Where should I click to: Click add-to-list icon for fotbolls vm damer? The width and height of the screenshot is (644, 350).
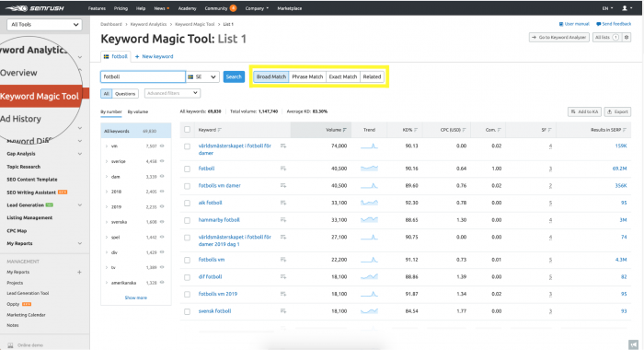(x=283, y=185)
